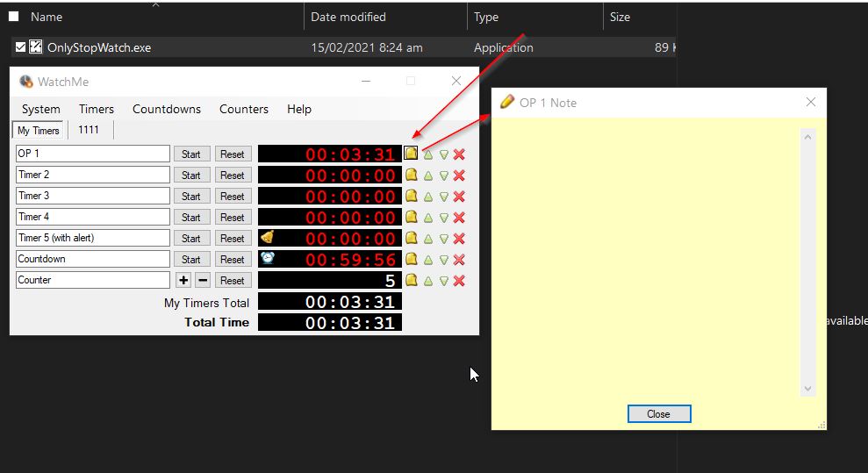This screenshot has width=868, height=473.
Task: Decrement Counter with the minus button
Action: [202, 280]
